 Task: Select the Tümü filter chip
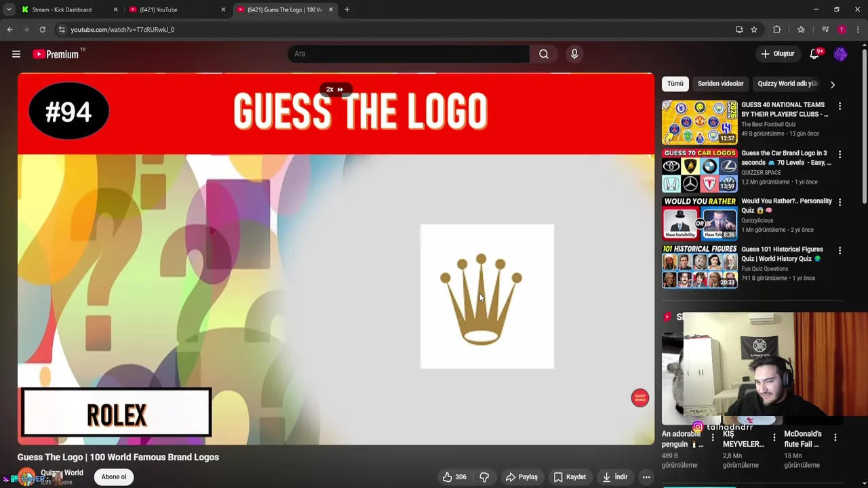click(x=675, y=83)
